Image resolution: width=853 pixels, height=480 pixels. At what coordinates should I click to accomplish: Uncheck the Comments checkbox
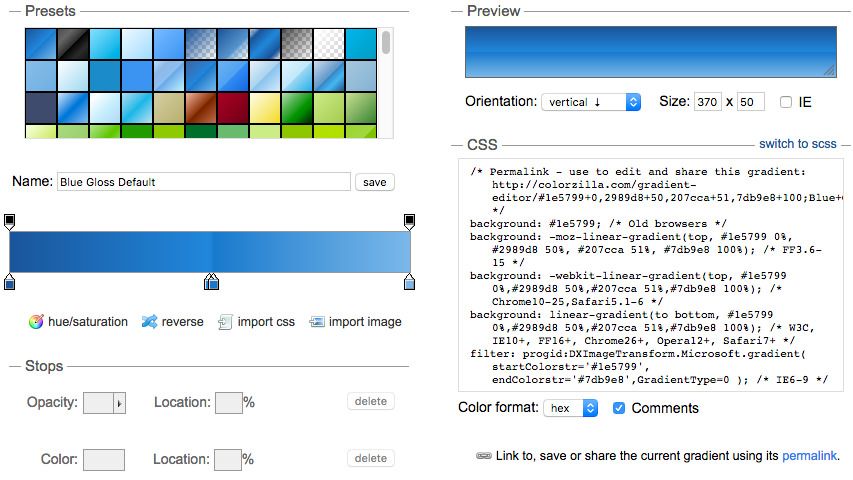point(619,408)
